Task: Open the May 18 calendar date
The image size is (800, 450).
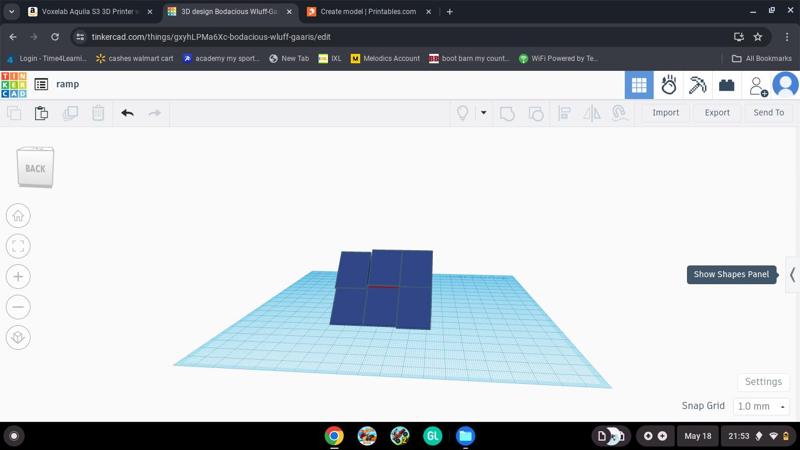Action: click(x=697, y=436)
